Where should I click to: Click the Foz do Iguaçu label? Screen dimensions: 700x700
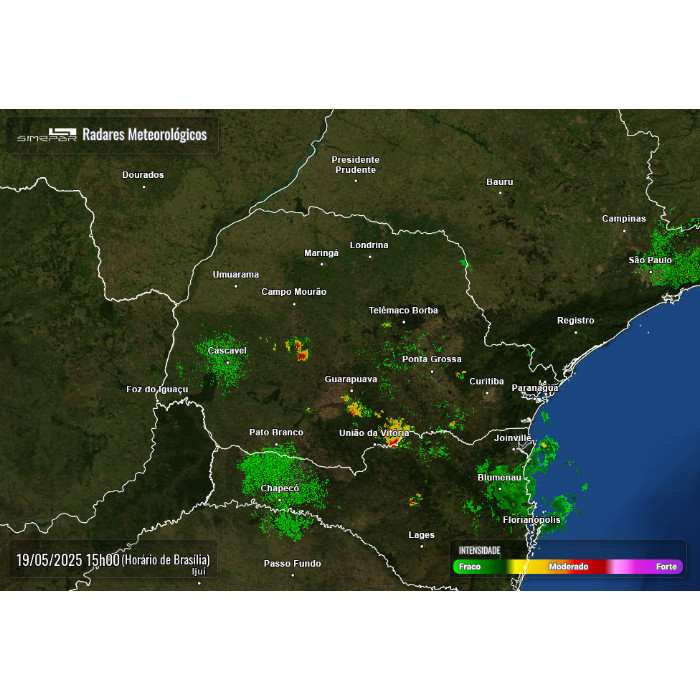coord(157,390)
